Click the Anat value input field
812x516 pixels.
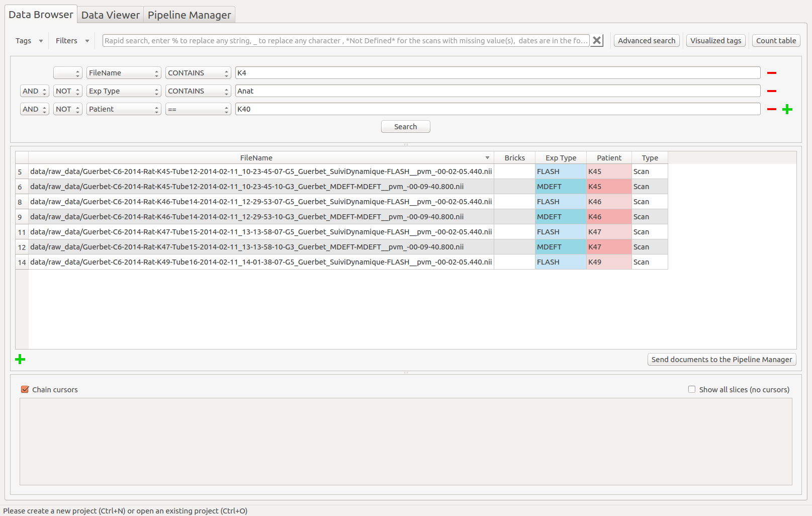pyautogui.click(x=498, y=91)
